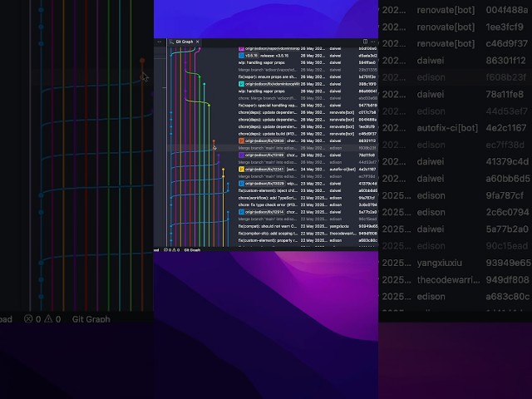Select branch label origin/edison/fix/13169

coord(264,155)
